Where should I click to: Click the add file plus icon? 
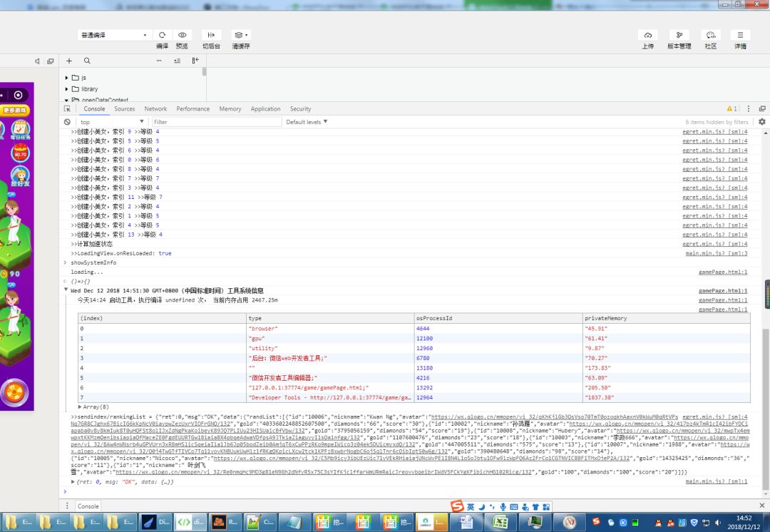69,61
